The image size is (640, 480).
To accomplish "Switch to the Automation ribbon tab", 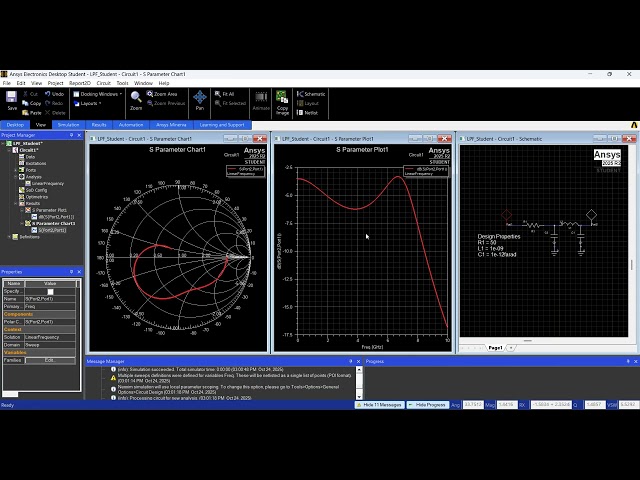I will pos(131,125).
